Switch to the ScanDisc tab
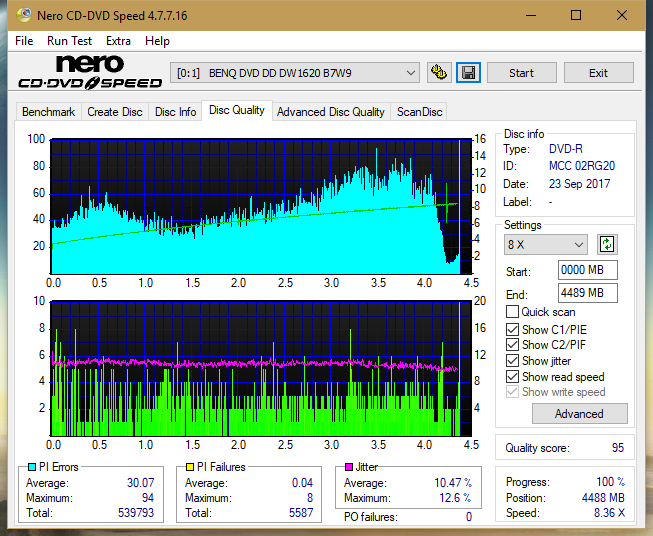The height and width of the screenshot is (536, 653). 419,112
